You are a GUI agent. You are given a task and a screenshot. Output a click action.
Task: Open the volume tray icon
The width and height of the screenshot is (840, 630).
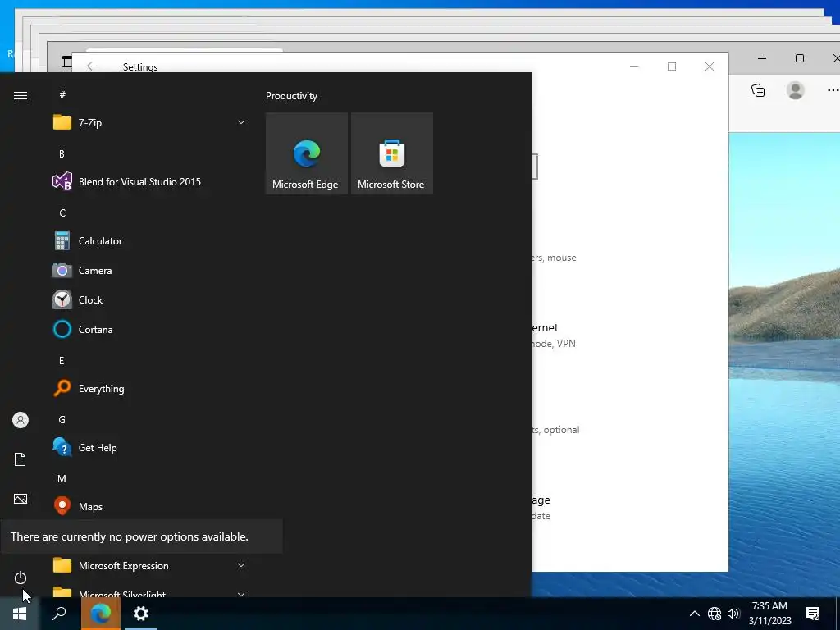tap(733, 614)
